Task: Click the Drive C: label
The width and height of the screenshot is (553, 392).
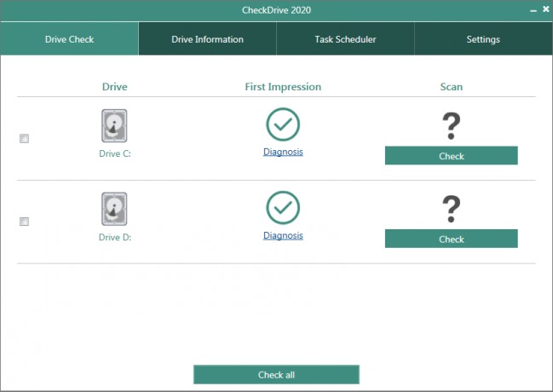Action: pos(115,154)
